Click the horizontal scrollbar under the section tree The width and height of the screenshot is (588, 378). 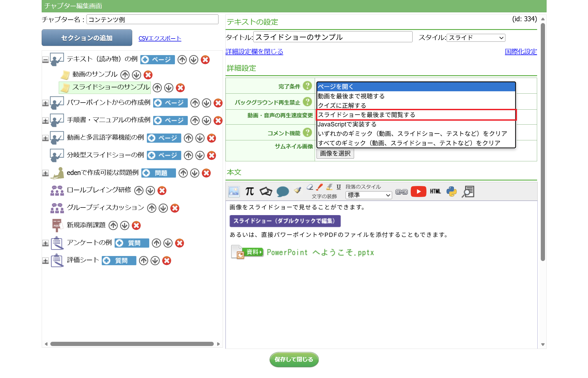pyautogui.click(x=132, y=344)
